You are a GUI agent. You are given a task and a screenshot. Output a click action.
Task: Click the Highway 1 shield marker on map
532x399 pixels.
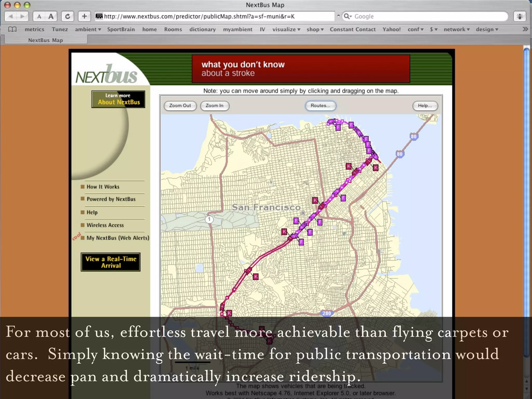point(209,220)
